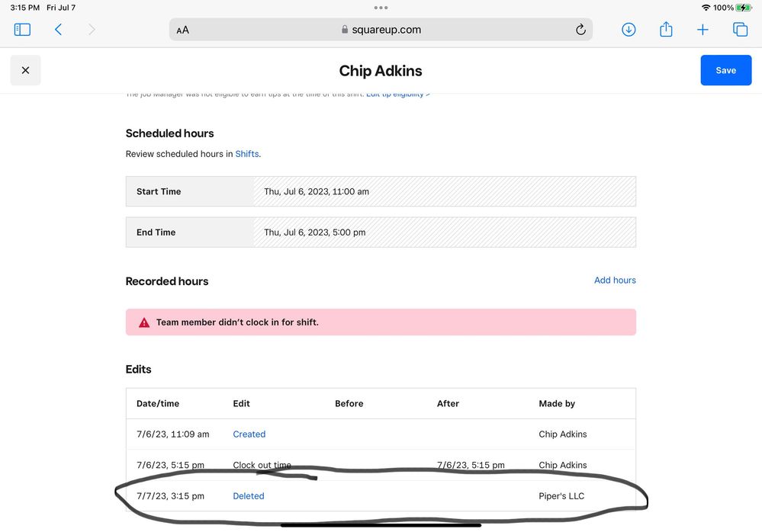The image size is (762, 532).
Task: Open the Deleted edit entry
Action: pyautogui.click(x=249, y=496)
